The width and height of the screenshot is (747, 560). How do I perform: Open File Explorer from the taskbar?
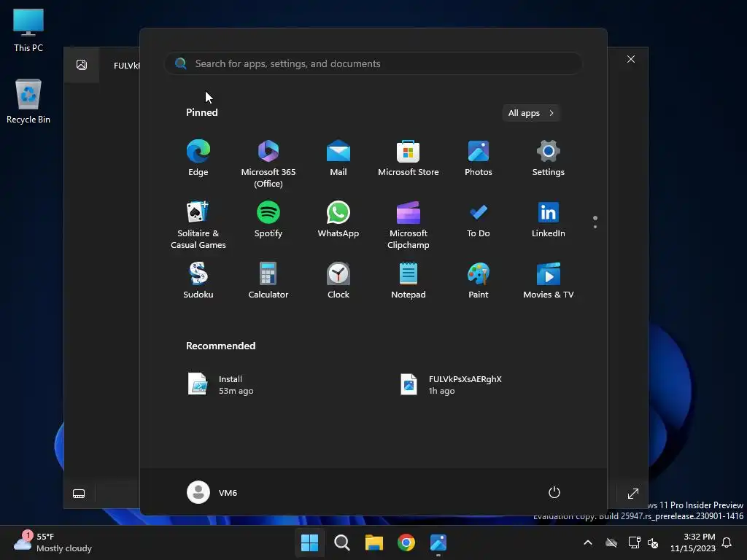[x=374, y=542]
